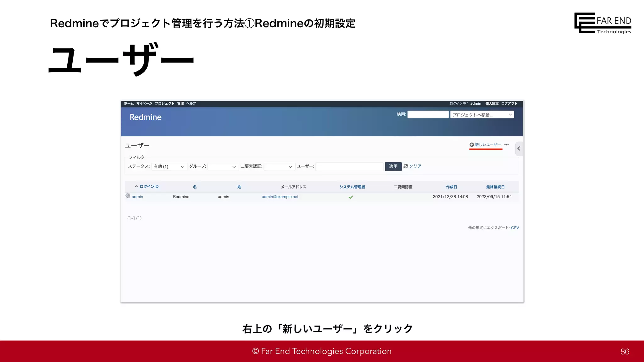Click the Redmine header title

pos(146,117)
